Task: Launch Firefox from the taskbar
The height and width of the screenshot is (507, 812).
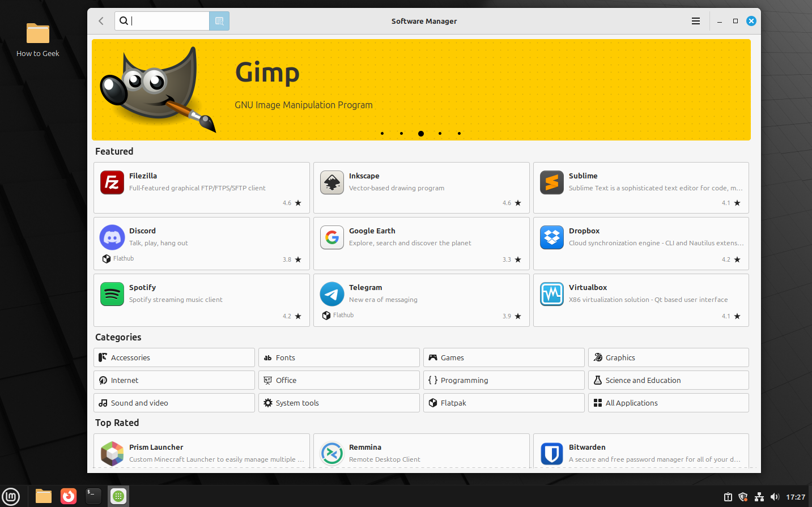Action: pos(69,496)
